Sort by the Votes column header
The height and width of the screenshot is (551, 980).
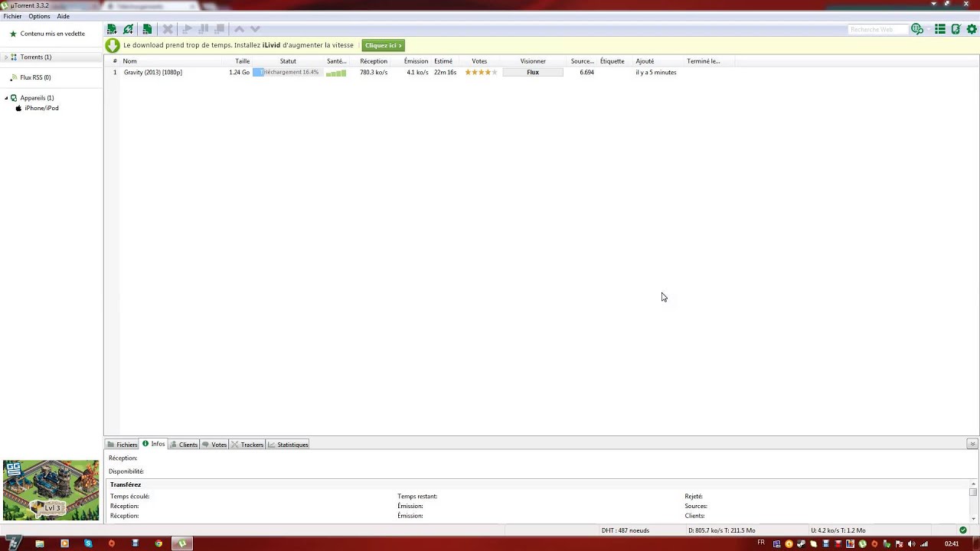[x=479, y=61]
